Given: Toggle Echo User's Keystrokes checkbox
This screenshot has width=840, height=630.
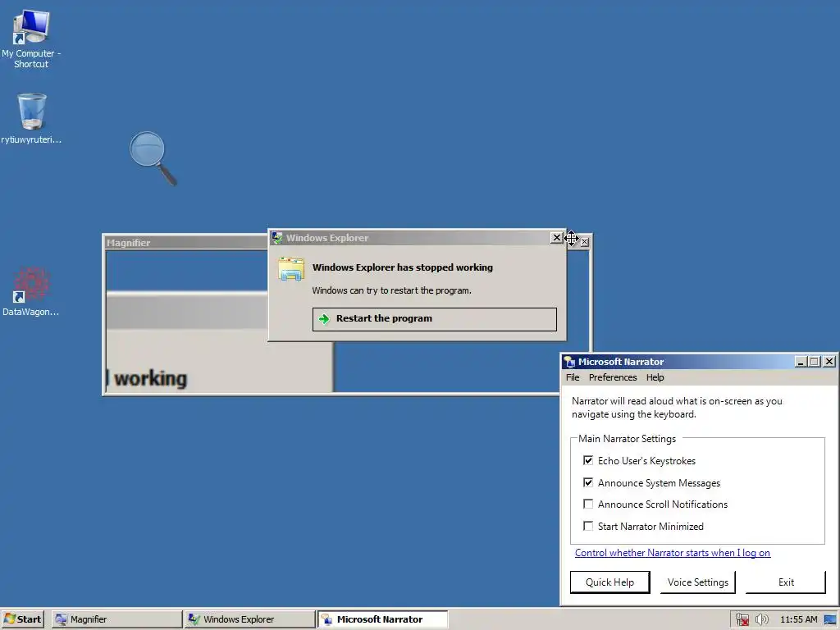Looking at the screenshot, I should click(x=588, y=461).
